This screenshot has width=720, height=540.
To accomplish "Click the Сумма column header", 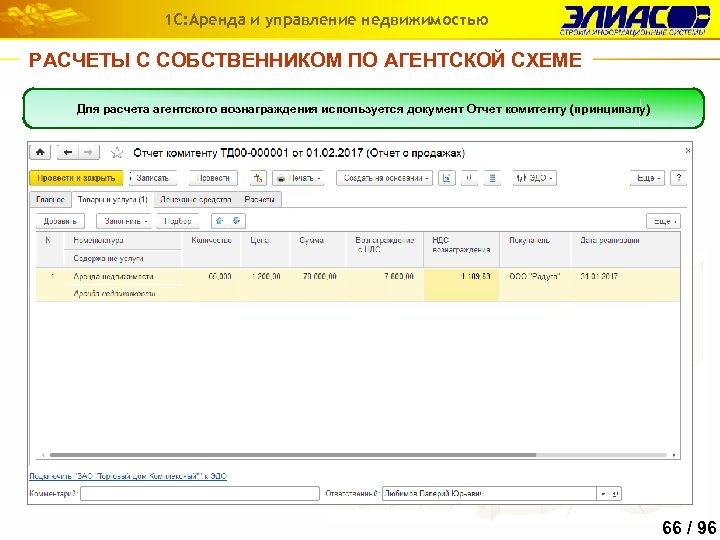I will [x=318, y=249].
